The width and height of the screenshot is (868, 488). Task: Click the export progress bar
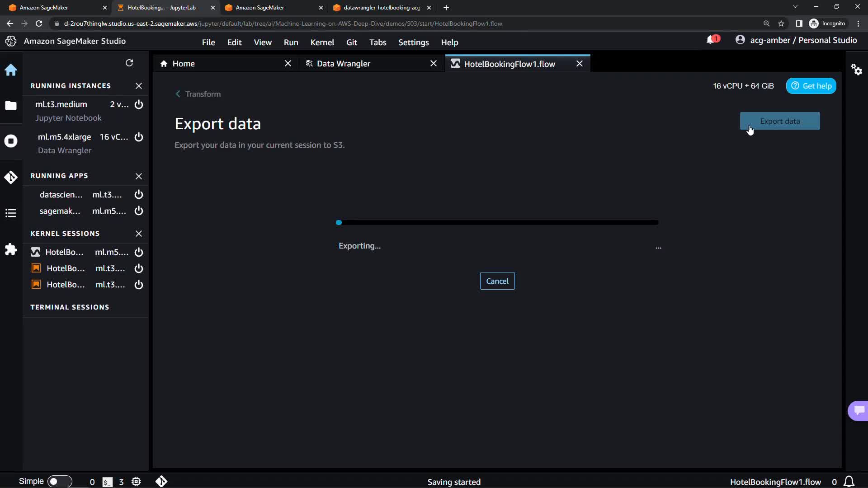[x=497, y=222]
